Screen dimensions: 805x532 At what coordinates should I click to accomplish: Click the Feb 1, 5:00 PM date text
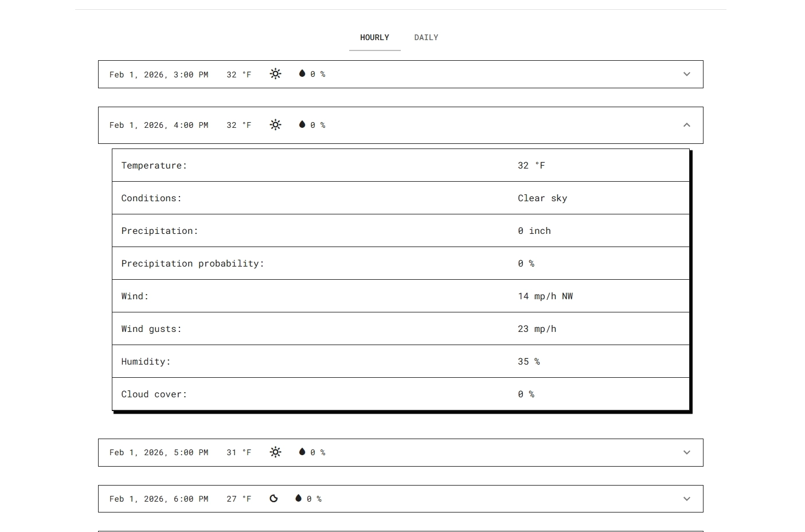(x=159, y=453)
